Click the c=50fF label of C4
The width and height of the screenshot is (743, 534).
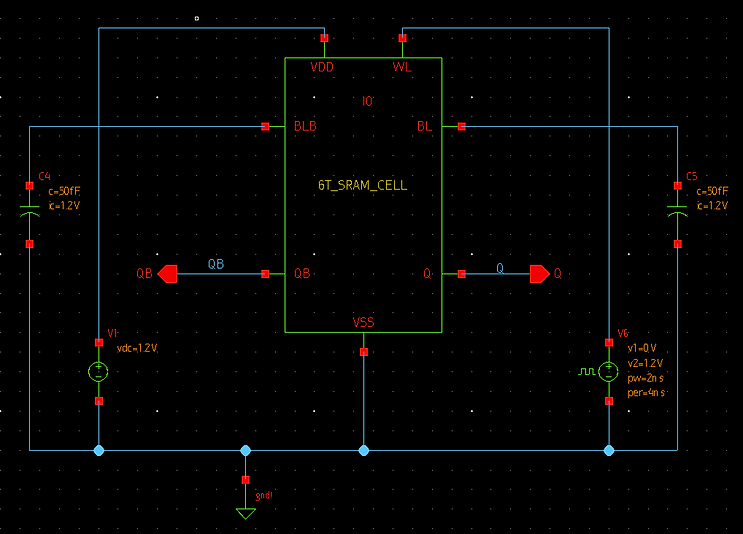click(64, 191)
